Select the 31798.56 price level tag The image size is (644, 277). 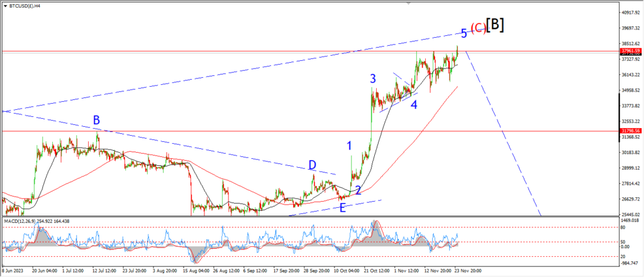[630, 131]
